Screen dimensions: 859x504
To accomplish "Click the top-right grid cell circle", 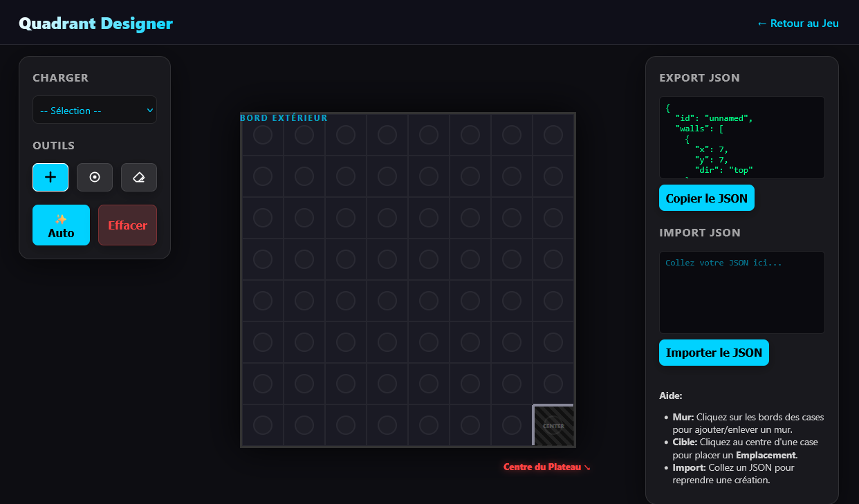I will coord(553,136).
